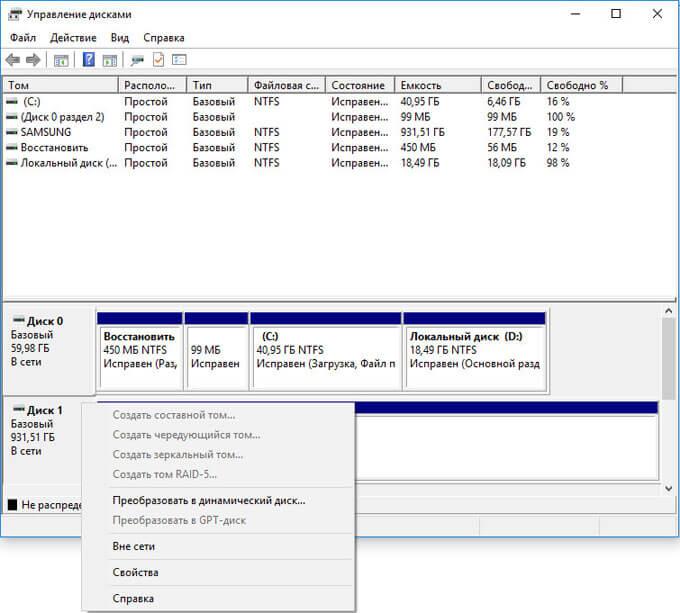Click the blue Help question mark icon
The image size is (680, 613).
click(x=89, y=60)
